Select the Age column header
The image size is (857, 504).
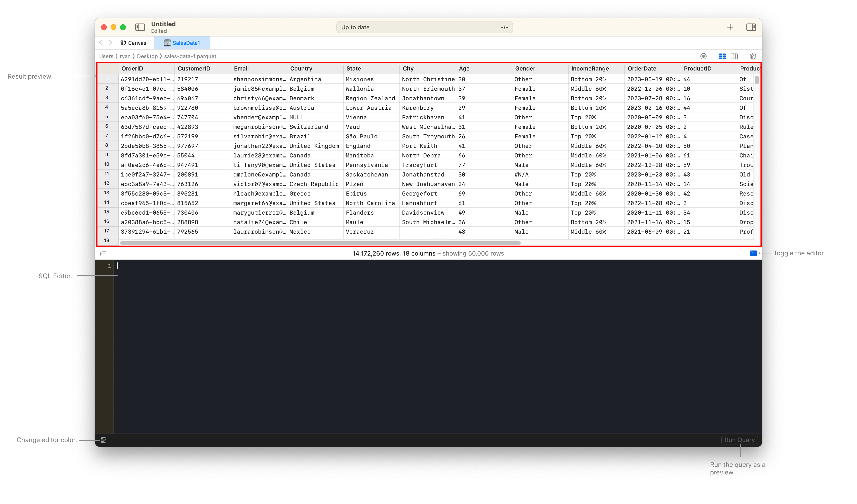pyautogui.click(x=484, y=69)
